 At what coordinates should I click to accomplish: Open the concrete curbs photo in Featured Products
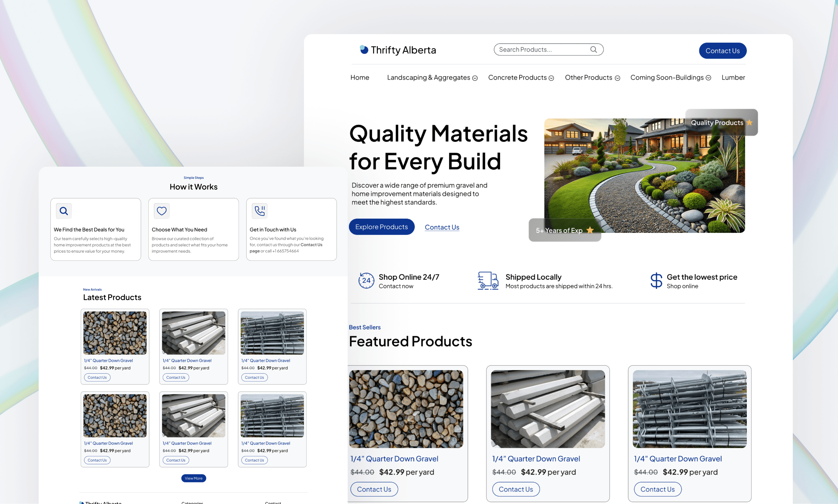(548, 409)
